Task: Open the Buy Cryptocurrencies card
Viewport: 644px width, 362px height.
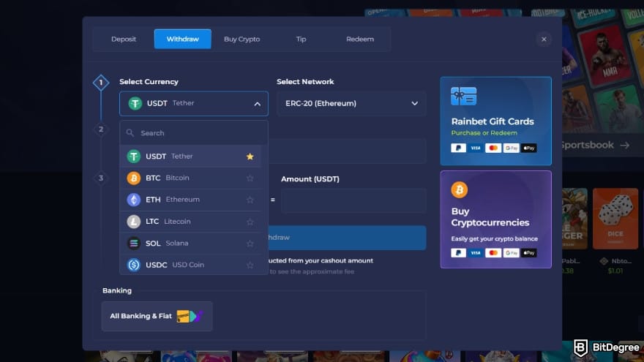Action: pos(495,219)
